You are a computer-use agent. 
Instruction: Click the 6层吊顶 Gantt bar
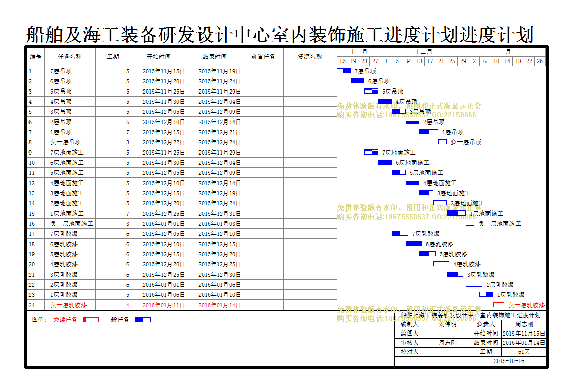357,81
